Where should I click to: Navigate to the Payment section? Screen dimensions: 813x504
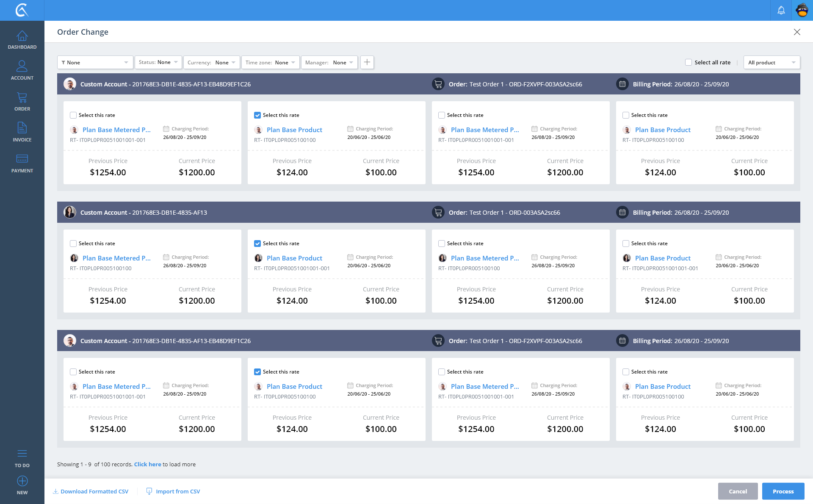pyautogui.click(x=22, y=163)
